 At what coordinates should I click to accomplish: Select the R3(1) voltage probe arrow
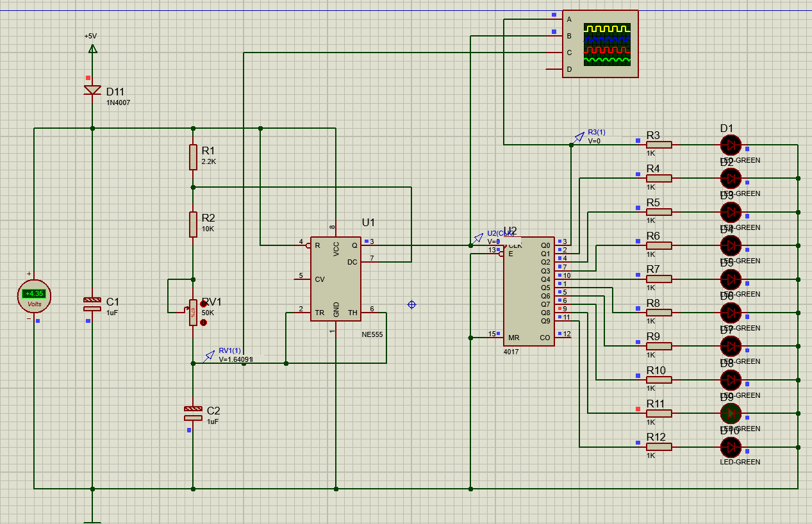point(579,137)
